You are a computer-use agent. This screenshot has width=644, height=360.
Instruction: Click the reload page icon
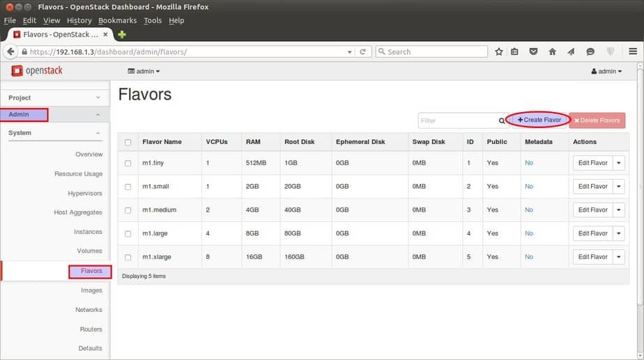[x=362, y=52]
